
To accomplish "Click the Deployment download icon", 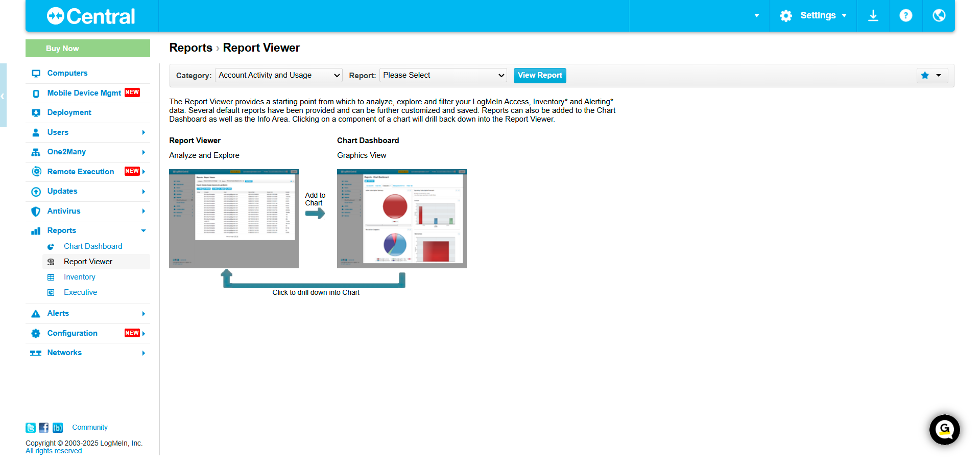I will (x=36, y=113).
